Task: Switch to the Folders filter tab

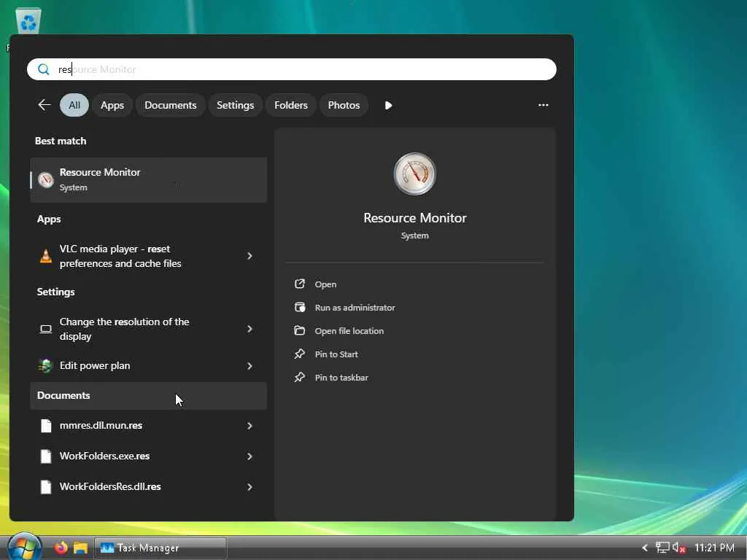Action: pos(291,105)
